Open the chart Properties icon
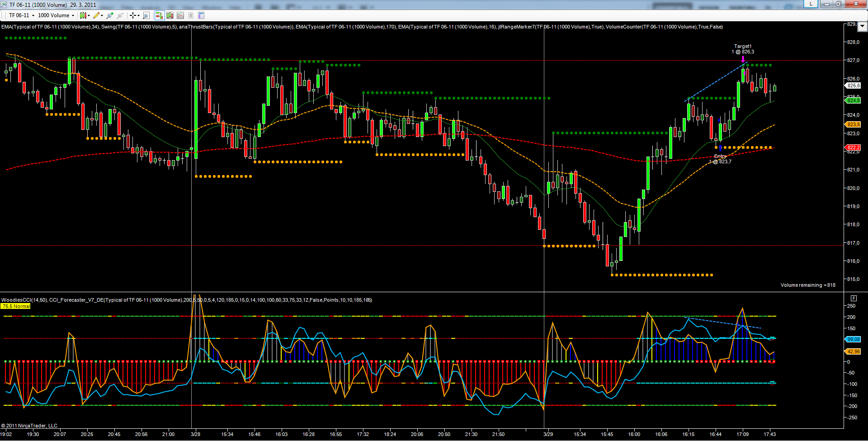 [201, 15]
